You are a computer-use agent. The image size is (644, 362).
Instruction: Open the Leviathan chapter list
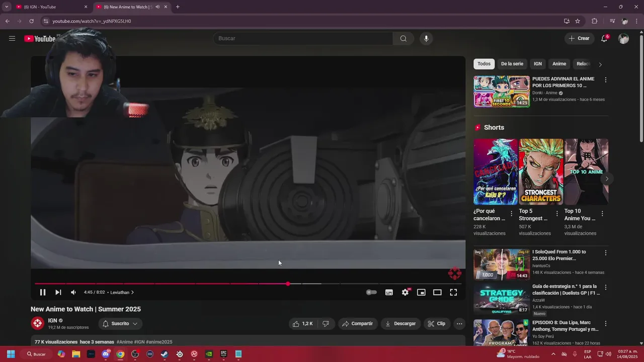[x=122, y=292]
